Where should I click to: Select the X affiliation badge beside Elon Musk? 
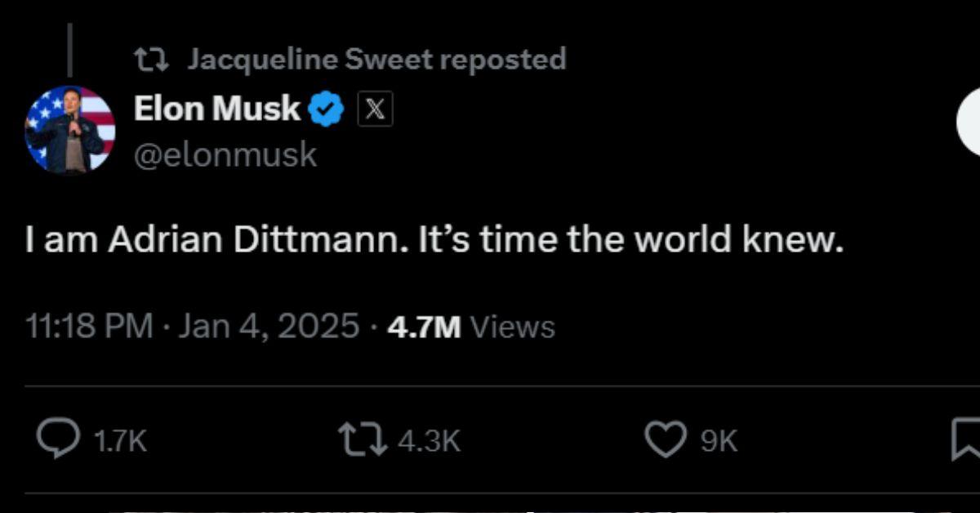click(376, 107)
